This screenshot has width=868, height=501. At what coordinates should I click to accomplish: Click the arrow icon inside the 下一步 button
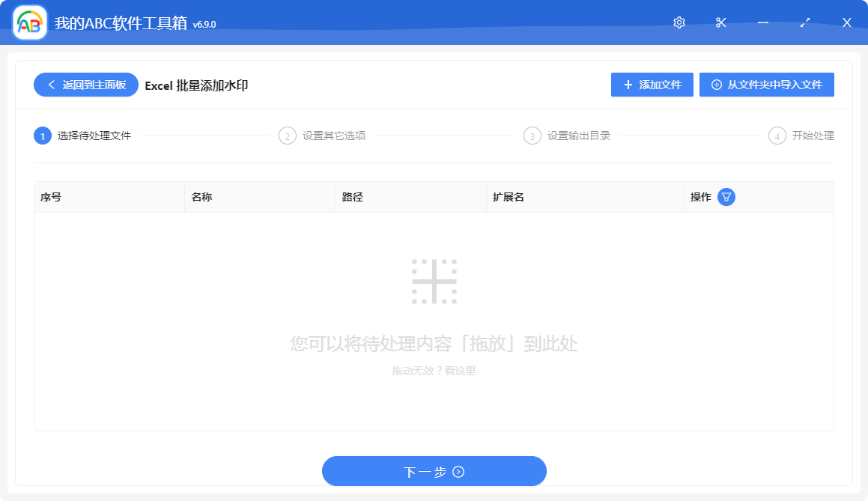tap(457, 471)
